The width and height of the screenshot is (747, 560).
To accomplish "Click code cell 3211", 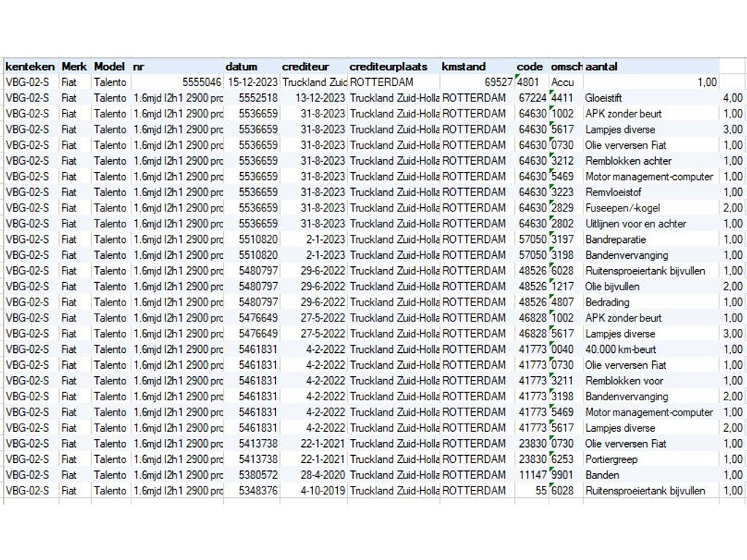I will point(566,381).
